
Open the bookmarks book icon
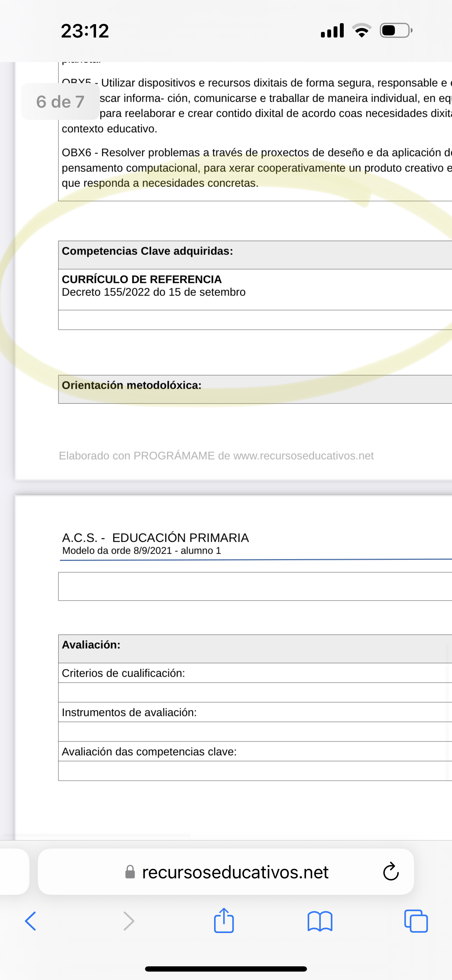(x=320, y=921)
